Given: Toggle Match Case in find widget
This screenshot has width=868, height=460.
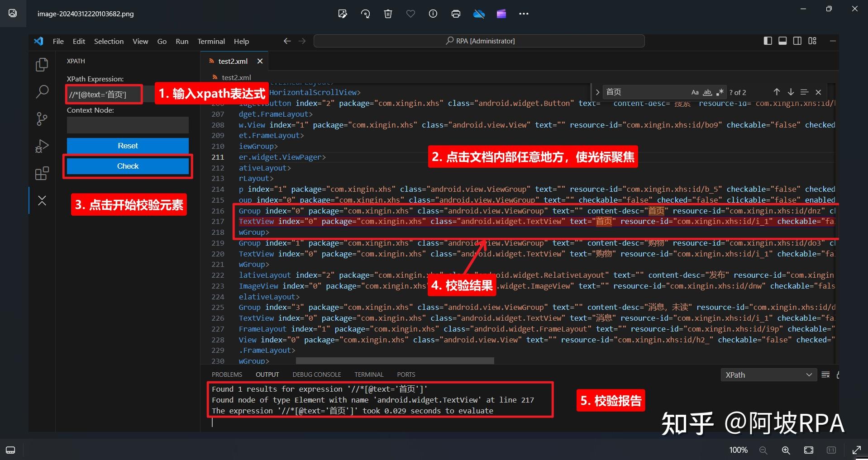Looking at the screenshot, I should (695, 92).
